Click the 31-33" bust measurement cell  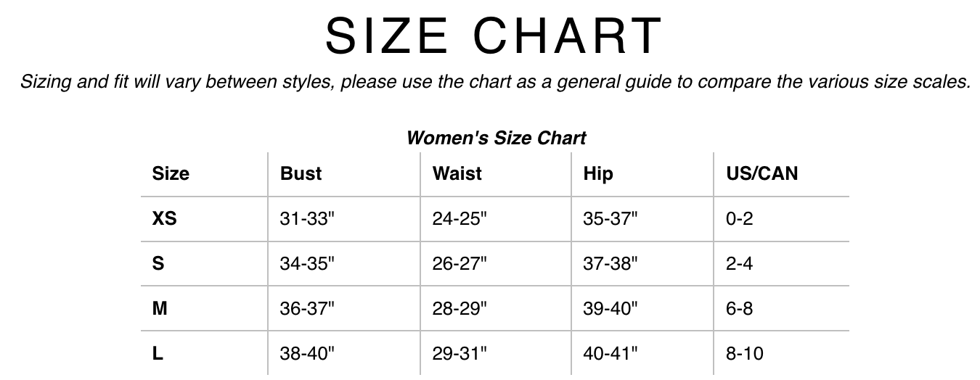pyautogui.click(x=307, y=218)
